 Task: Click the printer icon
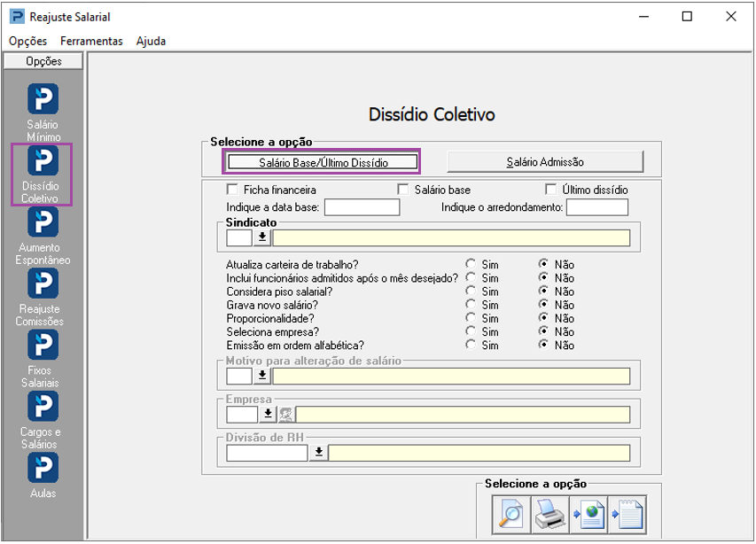[x=550, y=515]
